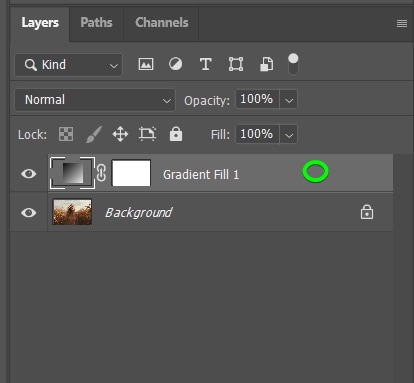Expand the Fill percentage arrow
The image size is (414, 383).
coord(289,134)
